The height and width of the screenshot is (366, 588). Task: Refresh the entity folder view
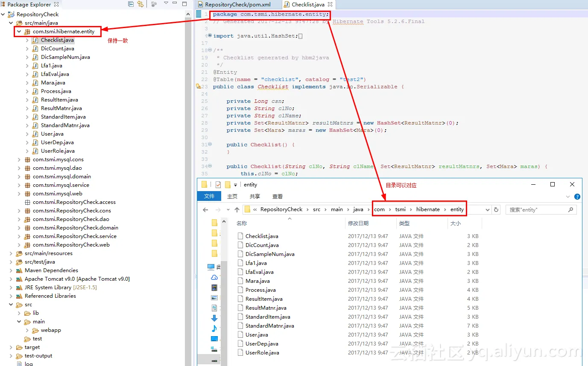496,209
